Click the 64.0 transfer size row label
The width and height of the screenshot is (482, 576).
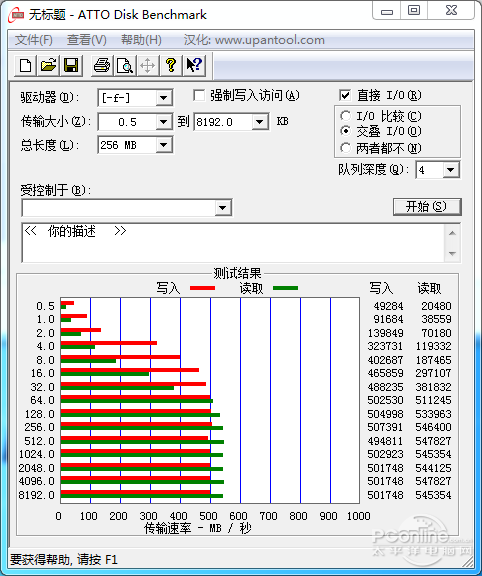click(x=42, y=400)
